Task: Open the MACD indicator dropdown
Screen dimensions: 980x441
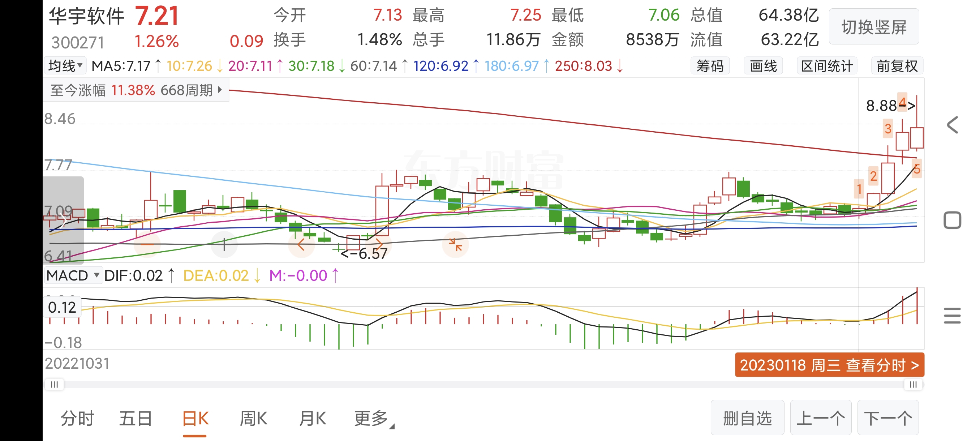Action: click(73, 275)
